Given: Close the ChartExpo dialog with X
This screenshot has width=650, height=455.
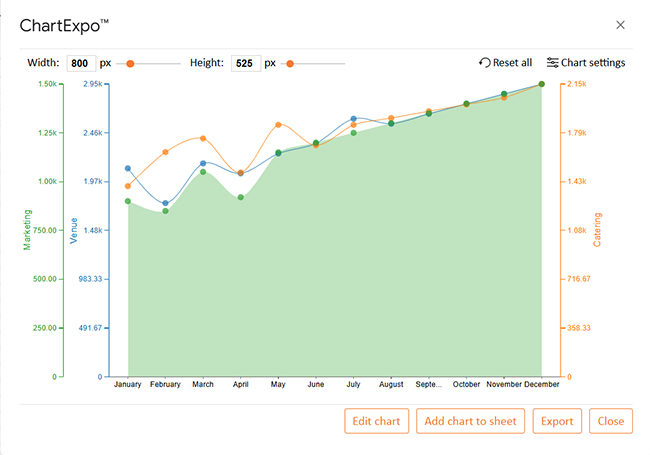Looking at the screenshot, I should pos(620,25).
